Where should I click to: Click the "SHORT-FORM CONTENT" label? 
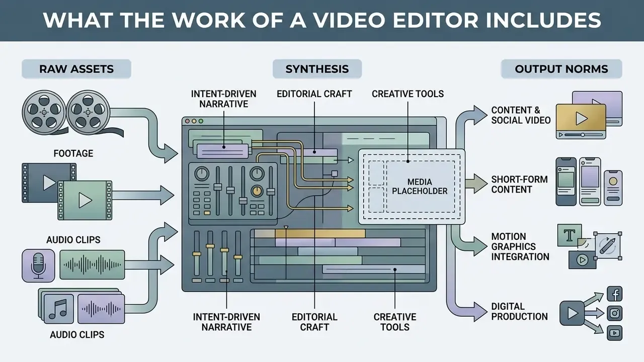519,185
